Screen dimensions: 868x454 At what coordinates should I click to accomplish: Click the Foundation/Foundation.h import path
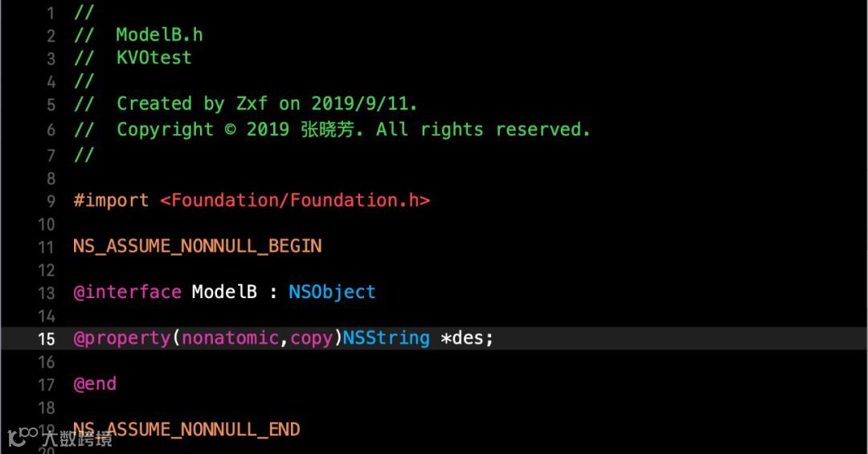click(x=295, y=200)
